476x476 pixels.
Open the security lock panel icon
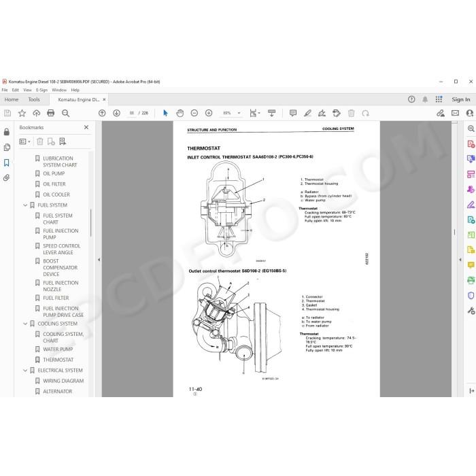[6, 132]
